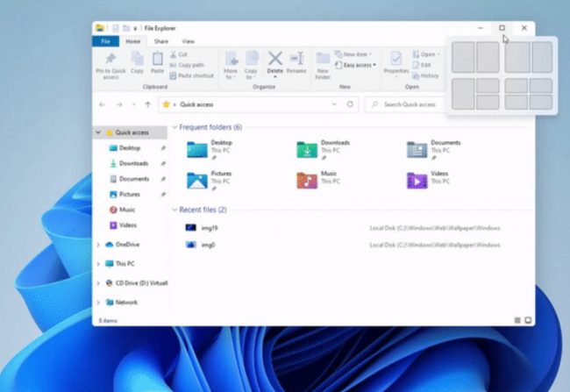Screen dimensions: 570x392
Task: Click the Paste clipboard icon
Action: [x=157, y=62]
